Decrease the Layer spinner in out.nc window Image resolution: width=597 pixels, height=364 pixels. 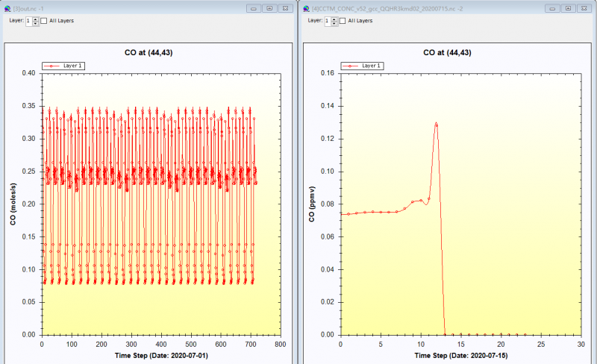[x=36, y=23]
